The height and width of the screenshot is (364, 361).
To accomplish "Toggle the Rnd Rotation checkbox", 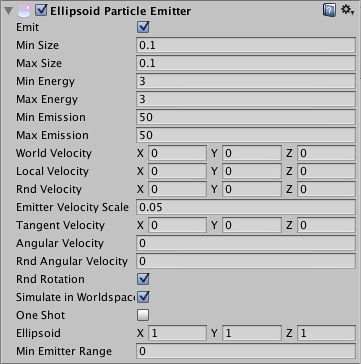I will pos(143,279).
